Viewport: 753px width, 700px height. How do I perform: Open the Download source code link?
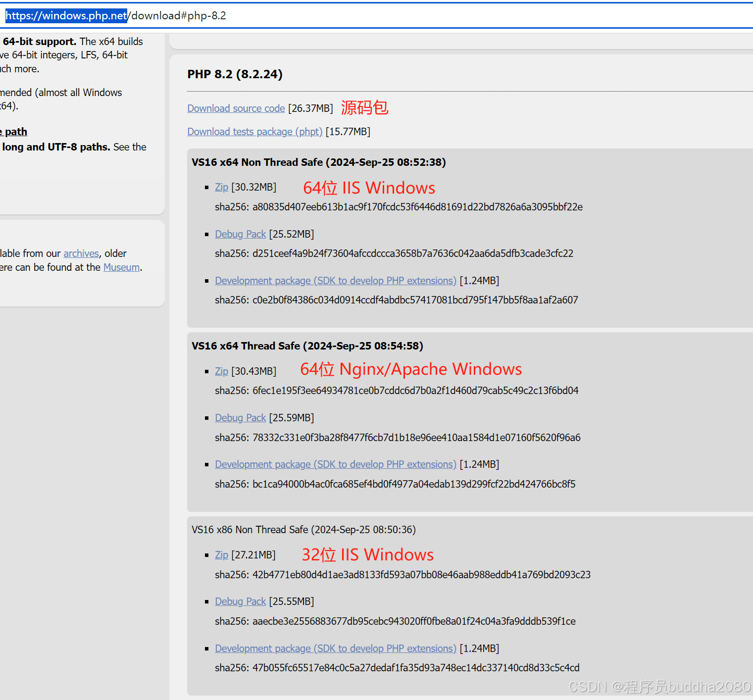click(x=236, y=108)
